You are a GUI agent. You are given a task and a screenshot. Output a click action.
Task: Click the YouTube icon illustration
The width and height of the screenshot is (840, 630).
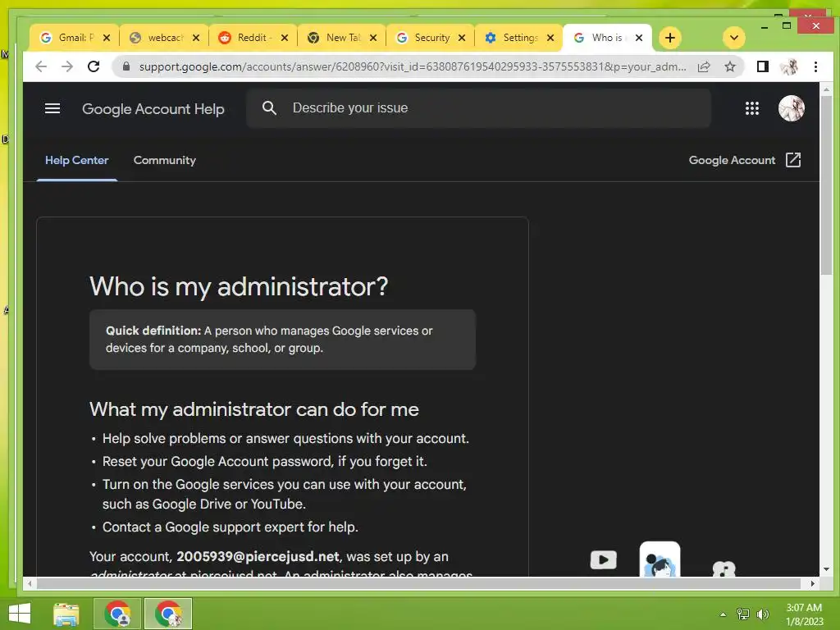603,559
